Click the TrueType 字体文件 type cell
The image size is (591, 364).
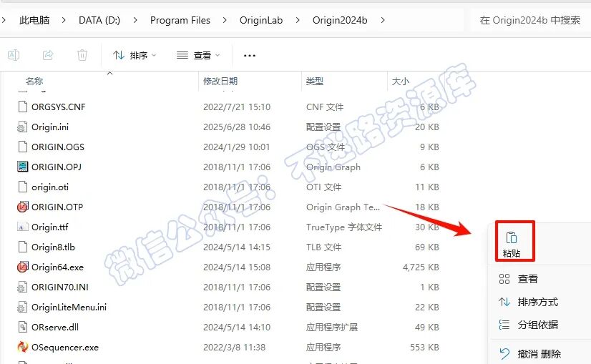[x=344, y=227]
